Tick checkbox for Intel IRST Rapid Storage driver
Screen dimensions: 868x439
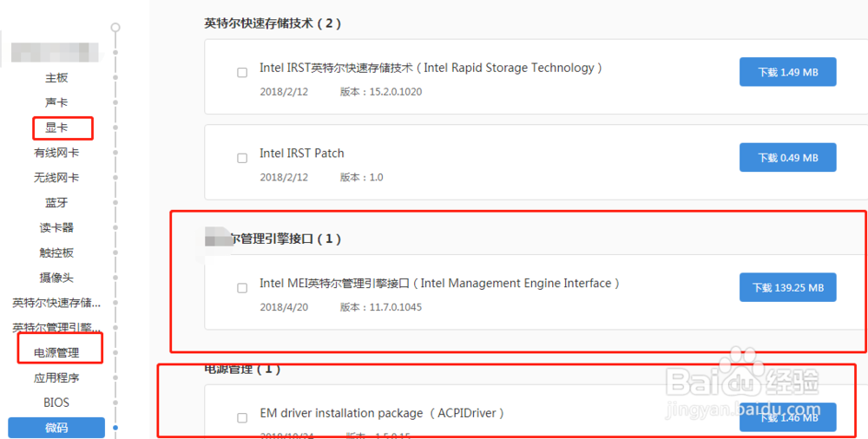coord(242,73)
